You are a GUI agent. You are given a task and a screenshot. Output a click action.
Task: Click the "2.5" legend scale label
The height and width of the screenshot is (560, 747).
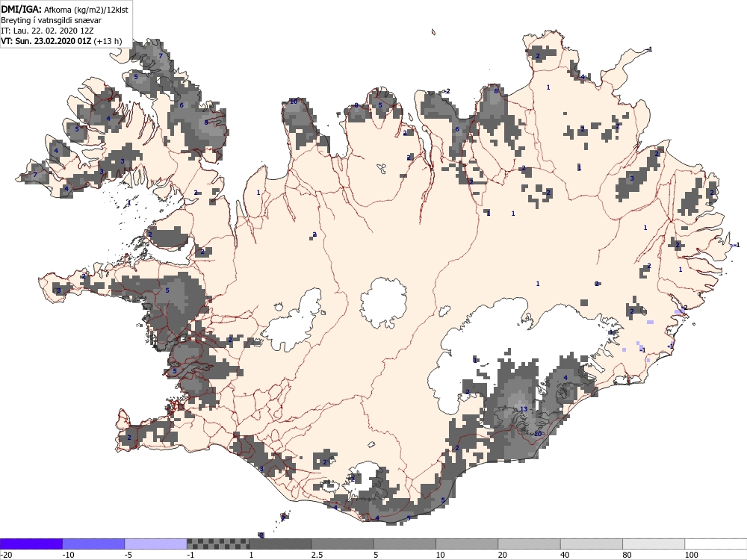[x=317, y=555]
